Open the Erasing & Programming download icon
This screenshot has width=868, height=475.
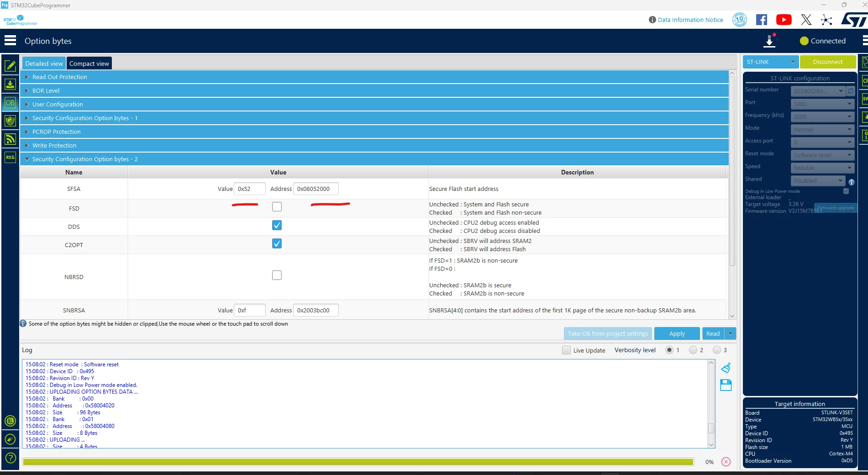[10, 84]
